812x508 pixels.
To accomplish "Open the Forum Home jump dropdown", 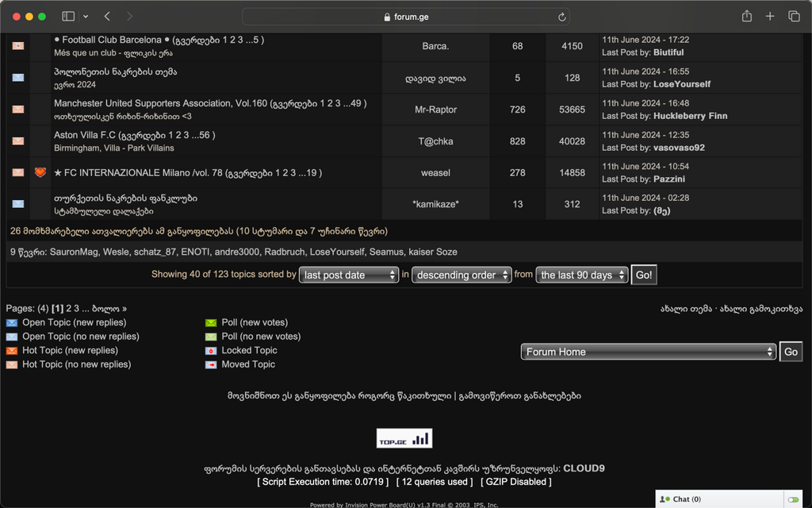I will (648, 352).
